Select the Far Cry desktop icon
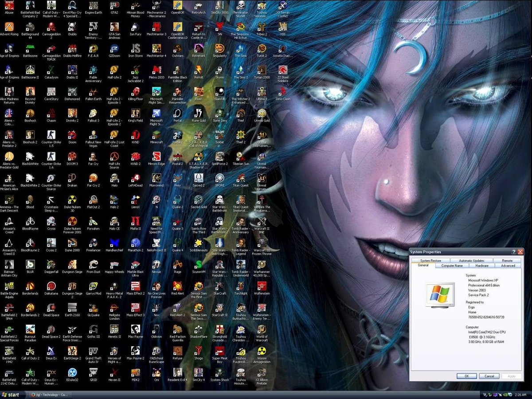The width and height of the screenshot is (532, 399). tap(93, 159)
